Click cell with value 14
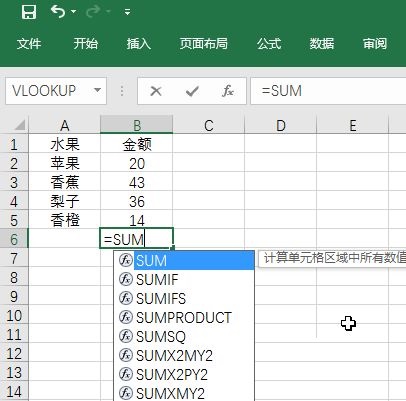The height and width of the screenshot is (401, 406). [137, 220]
